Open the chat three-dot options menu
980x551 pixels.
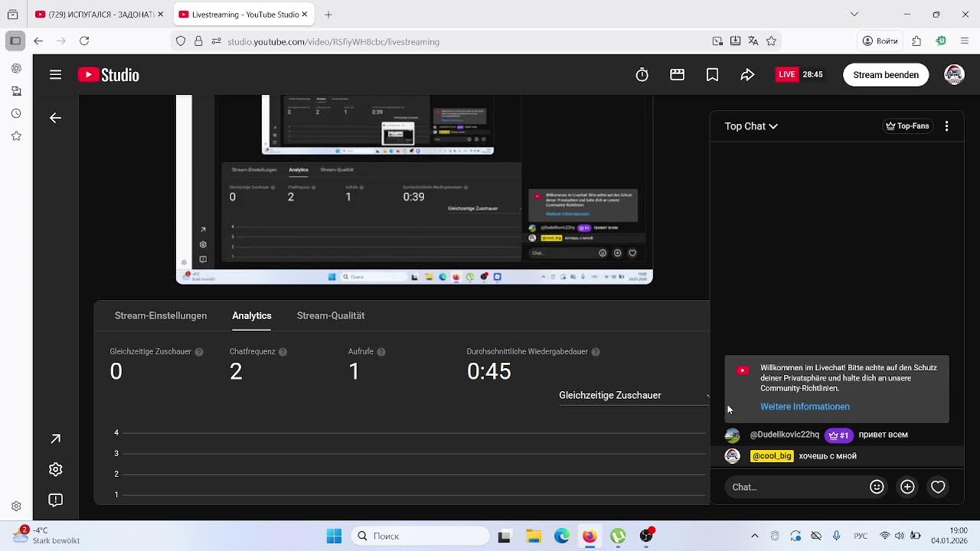pos(947,126)
